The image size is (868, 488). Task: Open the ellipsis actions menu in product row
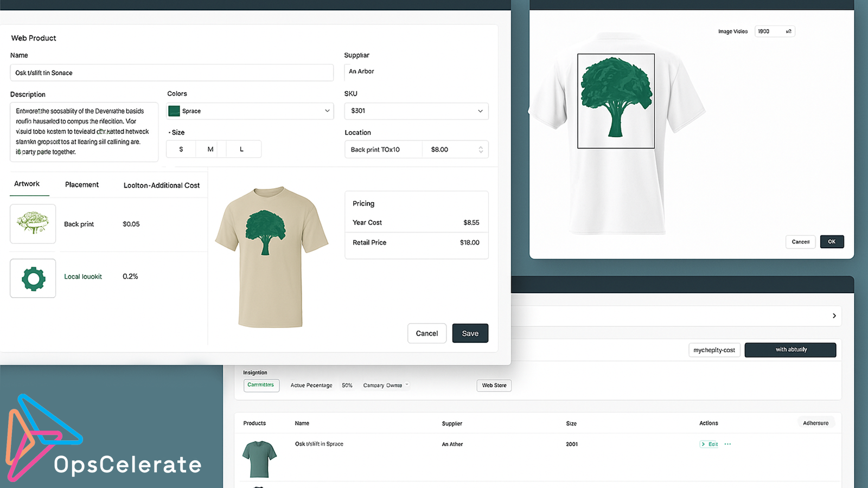727,444
